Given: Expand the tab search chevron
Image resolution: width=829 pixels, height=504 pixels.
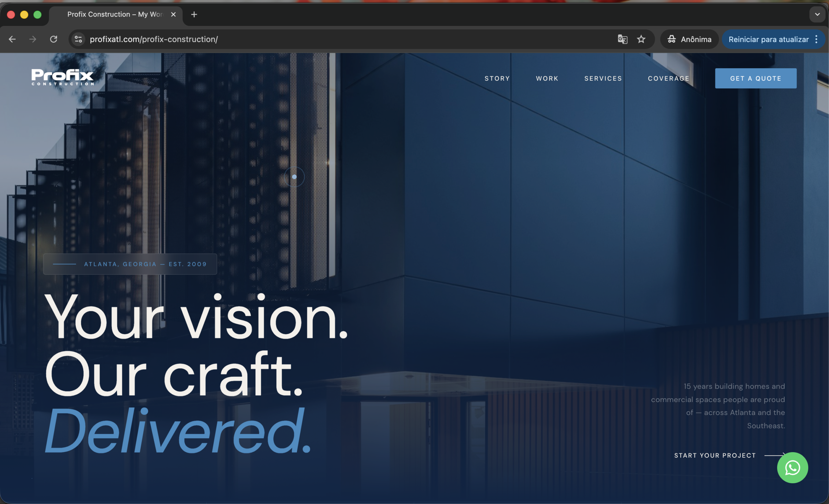Looking at the screenshot, I should 817,15.
